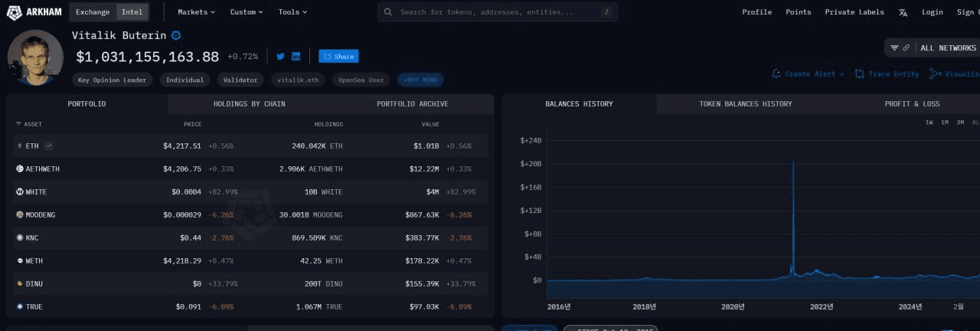Click the Validator tag
The height and width of the screenshot is (331, 980).
click(240, 80)
